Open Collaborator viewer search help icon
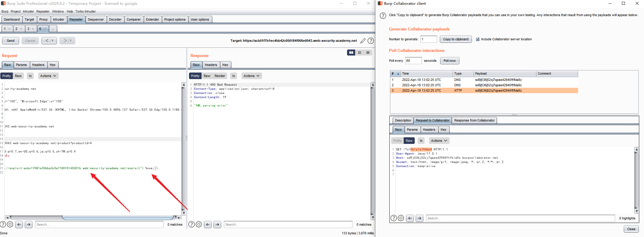Screen dimensions: 644x237 [394, 218]
